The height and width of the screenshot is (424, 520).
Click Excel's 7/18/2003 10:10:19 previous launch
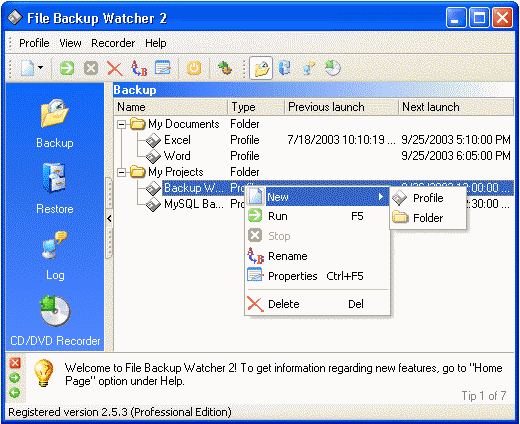341,140
